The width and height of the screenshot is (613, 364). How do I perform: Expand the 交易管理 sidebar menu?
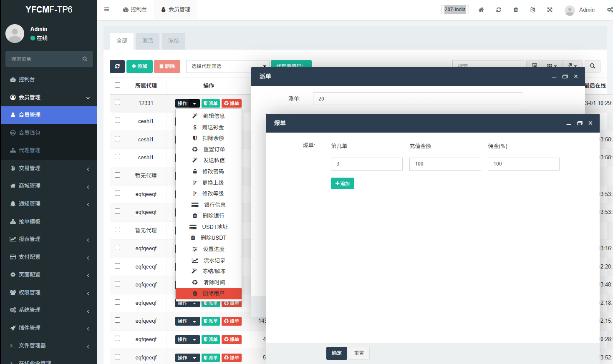coord(49,168)
